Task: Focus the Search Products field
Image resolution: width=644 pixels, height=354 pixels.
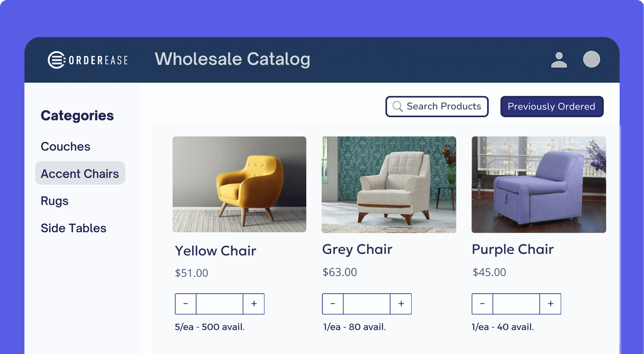Action: pos(444,107)
